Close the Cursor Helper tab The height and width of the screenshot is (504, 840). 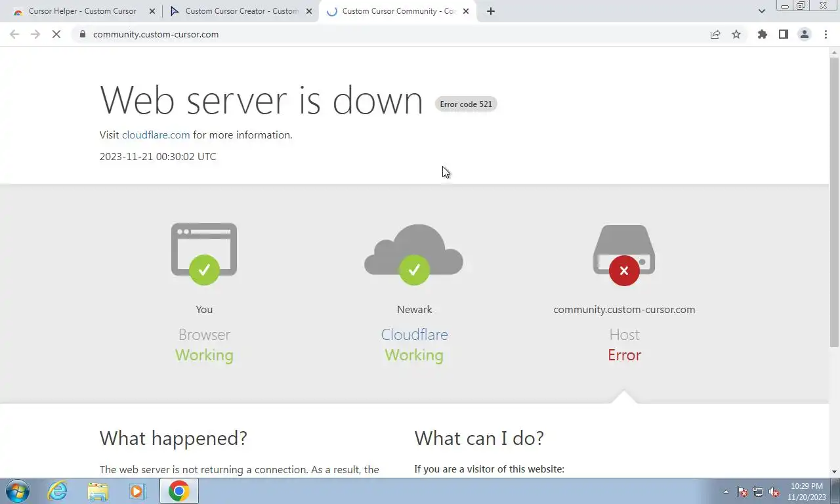[x=152, y=11]
